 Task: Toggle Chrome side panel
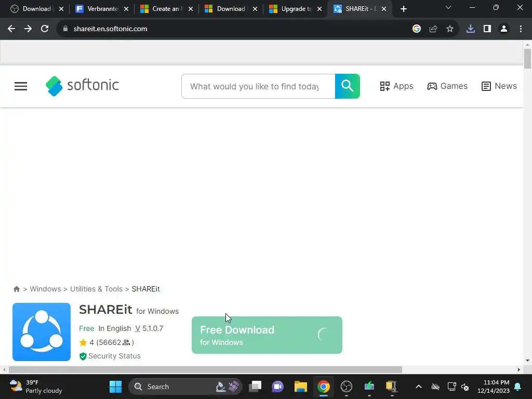tap(487, 29)
